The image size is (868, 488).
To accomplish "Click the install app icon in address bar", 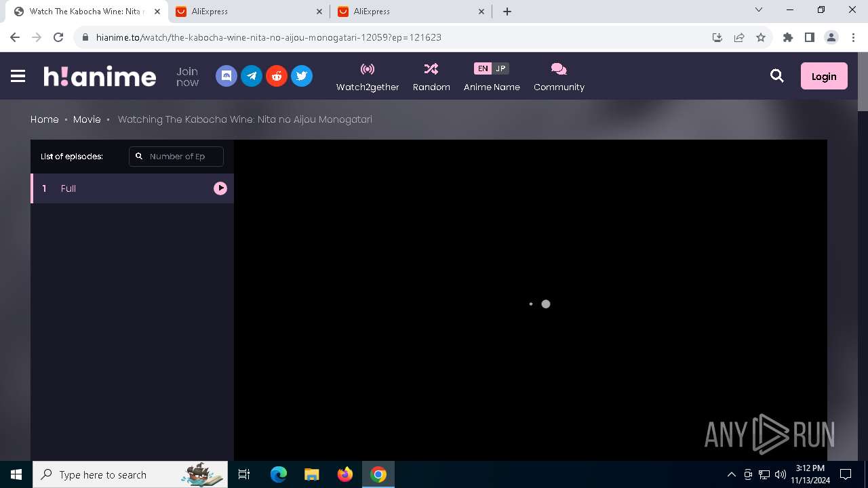I will click(x=717, y=37).
